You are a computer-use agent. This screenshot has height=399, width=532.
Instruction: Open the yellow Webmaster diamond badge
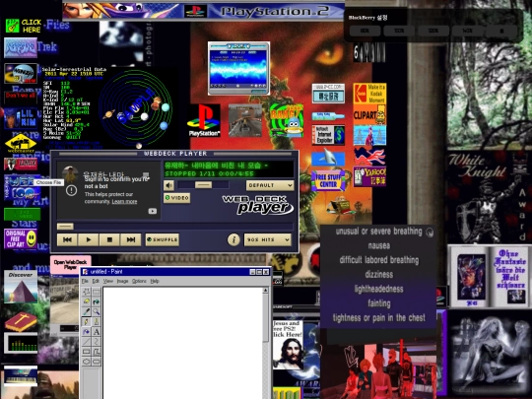(x=21, y=143)
